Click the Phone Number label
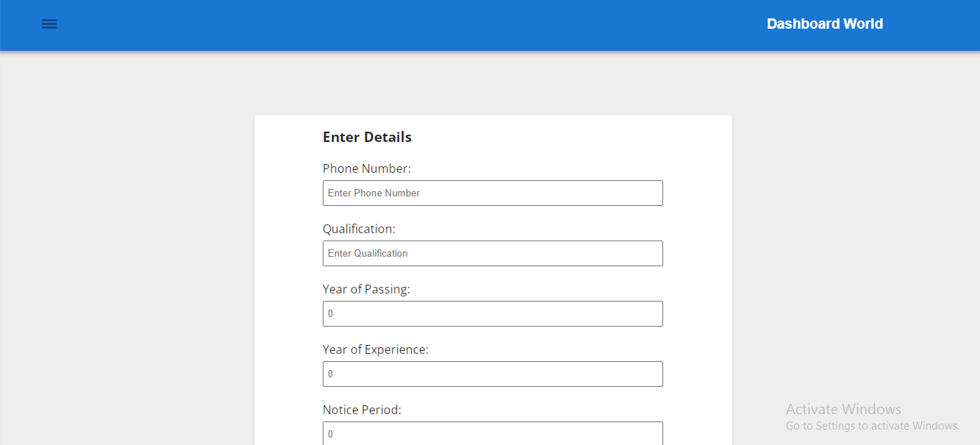 pos(366,168)
